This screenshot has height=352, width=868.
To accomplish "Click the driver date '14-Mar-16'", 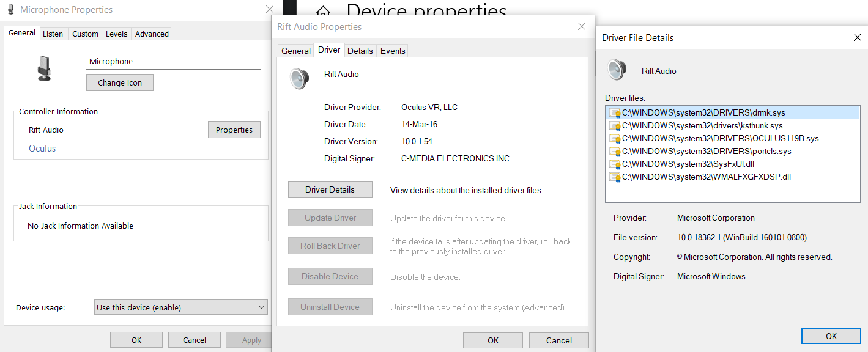I will [x=420, y=124].
